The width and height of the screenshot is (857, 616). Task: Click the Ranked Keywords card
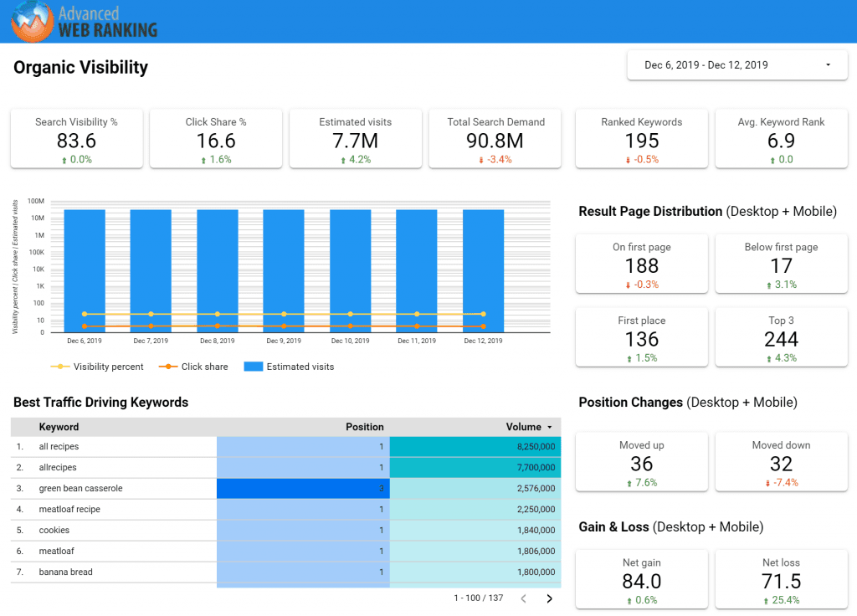pyautogui.click(x=642, y=139)
